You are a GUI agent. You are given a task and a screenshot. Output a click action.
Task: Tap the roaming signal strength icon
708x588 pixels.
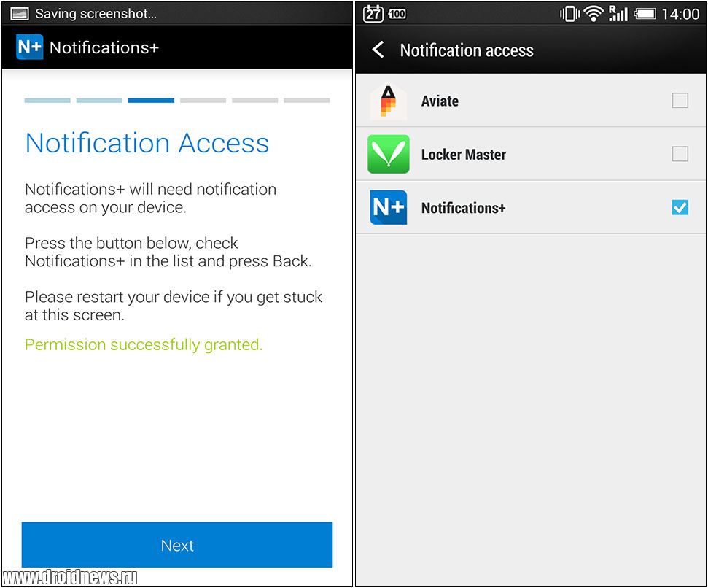click(618, 14)
